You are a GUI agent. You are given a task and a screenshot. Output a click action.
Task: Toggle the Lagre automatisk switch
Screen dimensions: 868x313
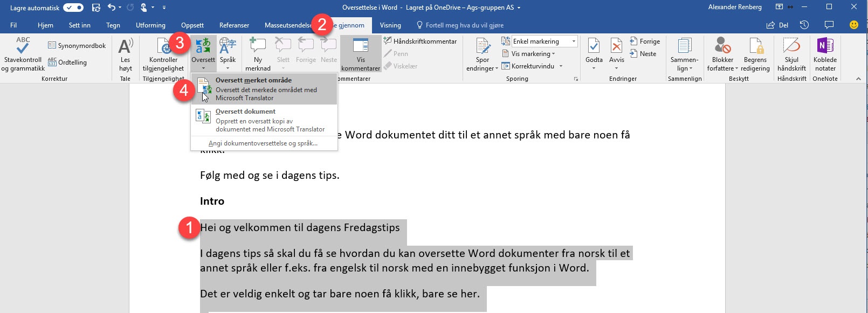click(73, 8)
